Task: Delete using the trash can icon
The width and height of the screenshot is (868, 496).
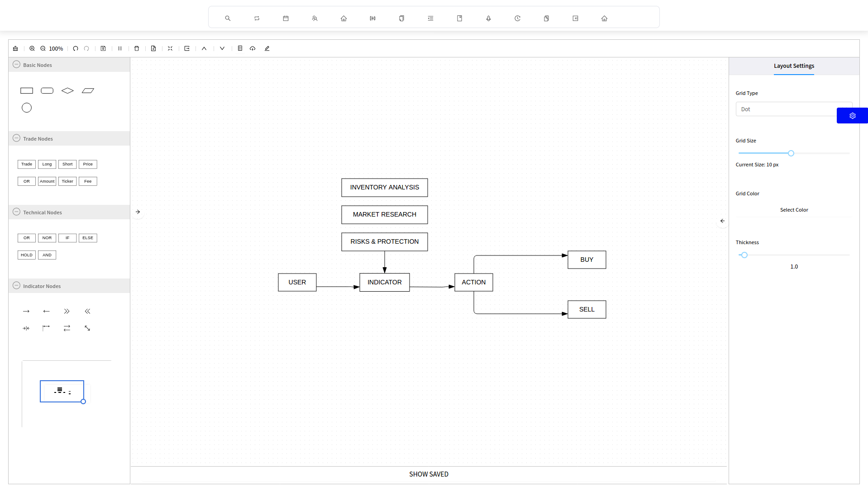Action: point(137,48)
